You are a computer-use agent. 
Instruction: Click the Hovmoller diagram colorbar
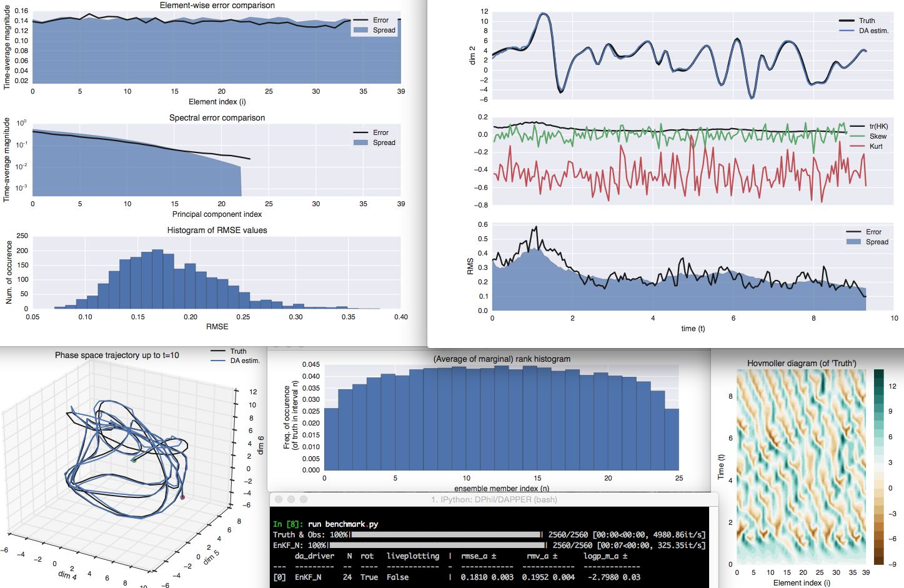pyautogui.click(x=879, y=467)
